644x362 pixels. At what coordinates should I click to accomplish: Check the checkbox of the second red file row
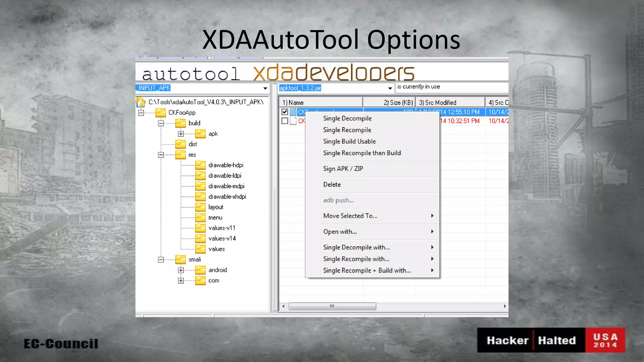[x=285, y=121]
